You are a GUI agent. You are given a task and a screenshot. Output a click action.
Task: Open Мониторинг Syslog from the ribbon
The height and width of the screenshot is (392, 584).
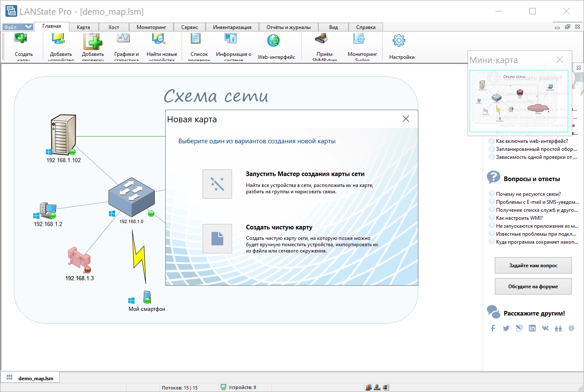pyautogui.click(x=359, y=38)
